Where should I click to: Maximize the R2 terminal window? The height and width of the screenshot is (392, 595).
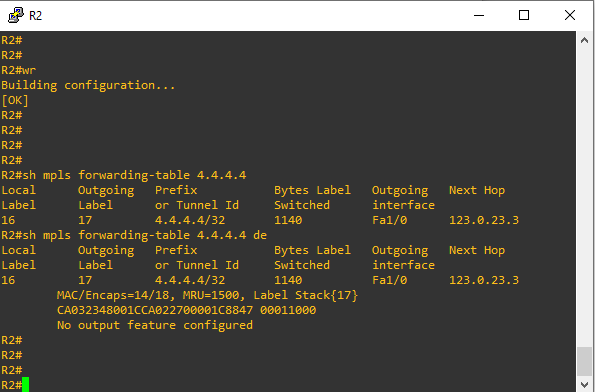click(x=524, y=15)
